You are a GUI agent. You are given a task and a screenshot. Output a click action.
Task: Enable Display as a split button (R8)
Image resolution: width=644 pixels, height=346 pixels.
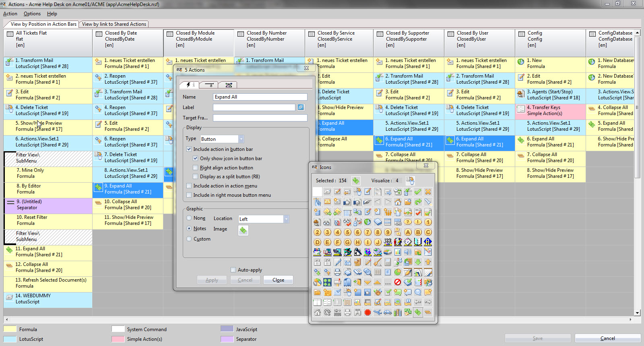pos(196,176)
